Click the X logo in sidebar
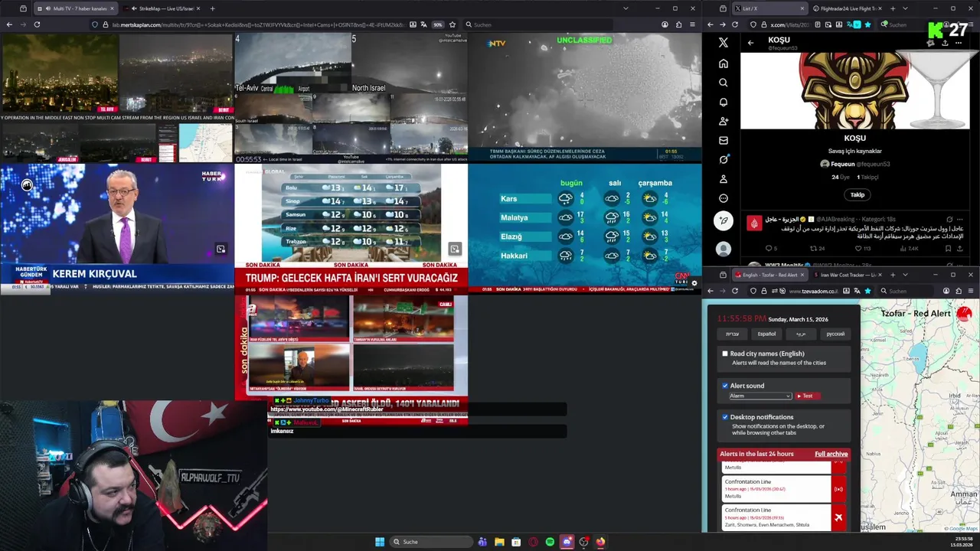 (724, 43)
